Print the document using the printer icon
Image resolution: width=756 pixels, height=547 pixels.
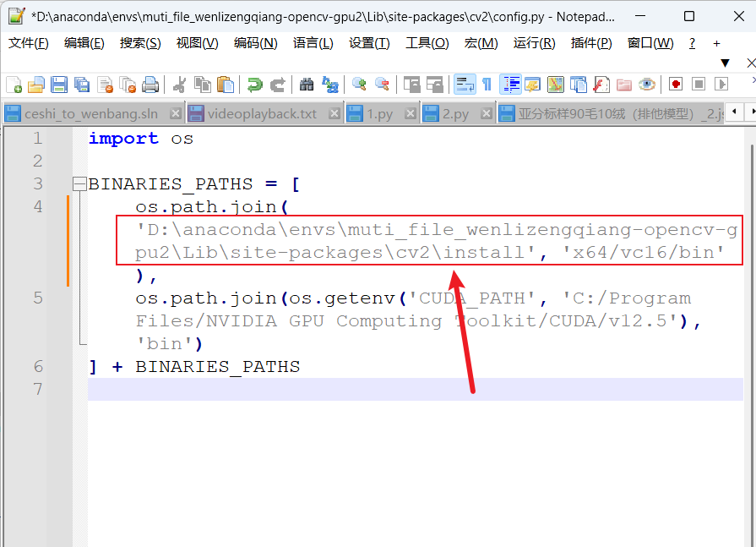152,84
